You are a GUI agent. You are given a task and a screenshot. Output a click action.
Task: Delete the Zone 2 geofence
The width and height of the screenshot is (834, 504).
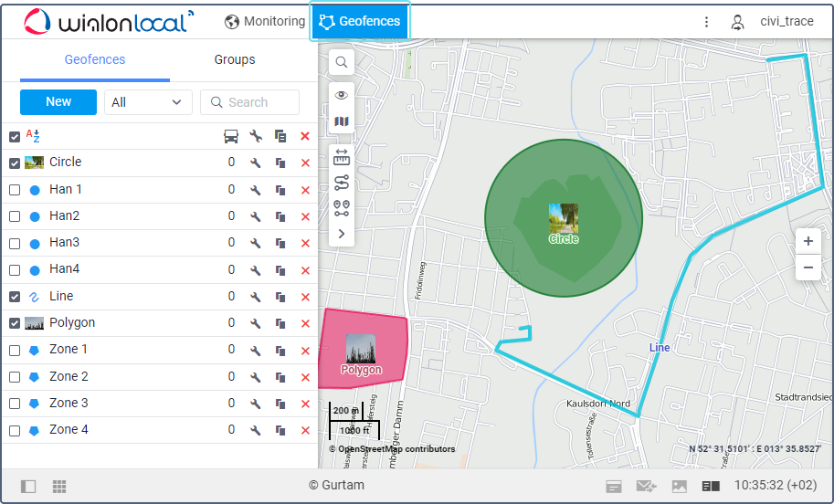pyautogui.click(x=305, y=377)
